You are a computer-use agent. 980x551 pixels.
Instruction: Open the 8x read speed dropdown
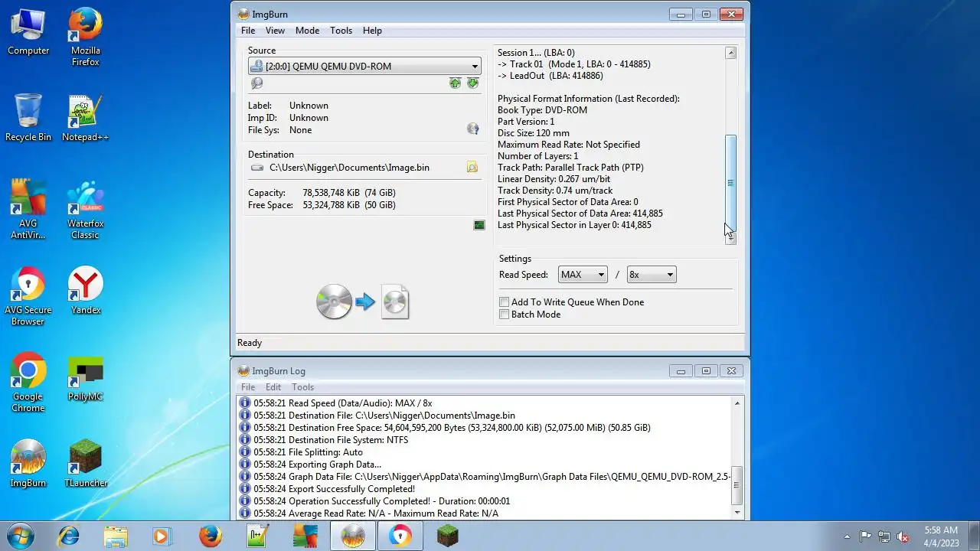pyautogui.click(x=652, y=275)
